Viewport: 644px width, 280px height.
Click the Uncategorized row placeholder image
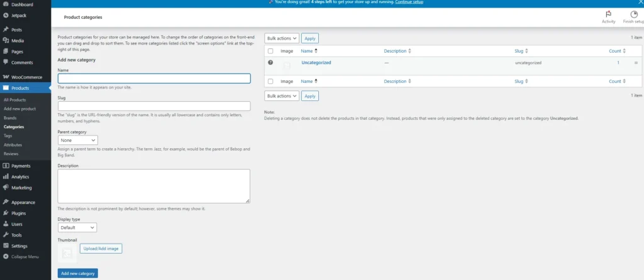(x=287, y=65)
